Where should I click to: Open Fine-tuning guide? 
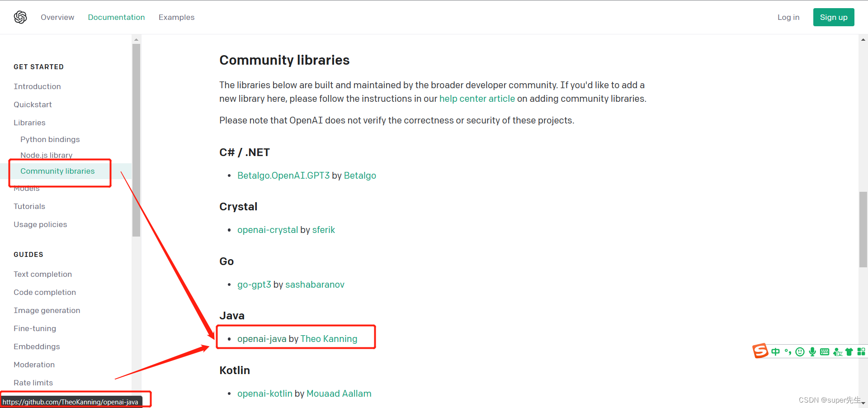35,328
